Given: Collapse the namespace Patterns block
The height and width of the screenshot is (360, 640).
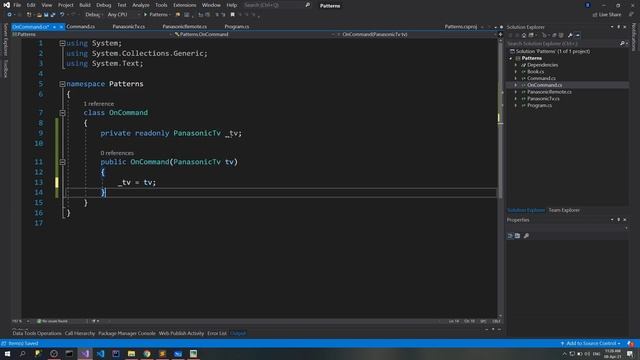Looking at the screenshot, I should [x=62, y=84].
